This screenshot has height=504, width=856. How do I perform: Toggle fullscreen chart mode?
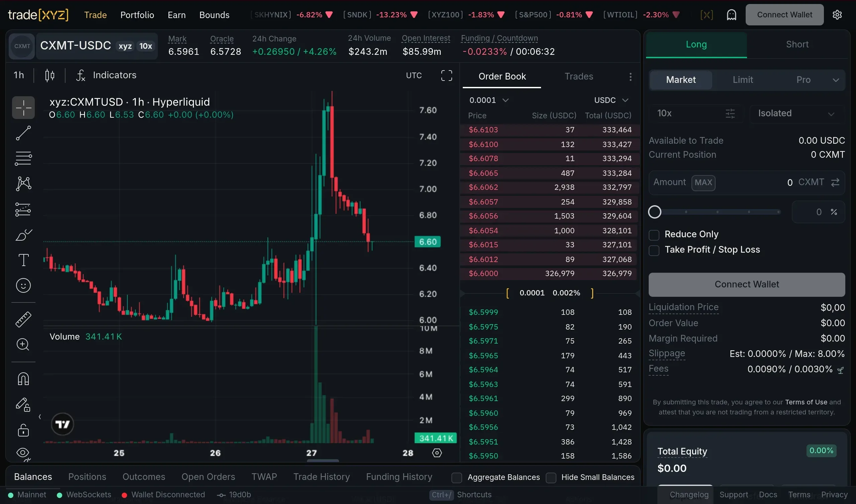tap(446, 76)
